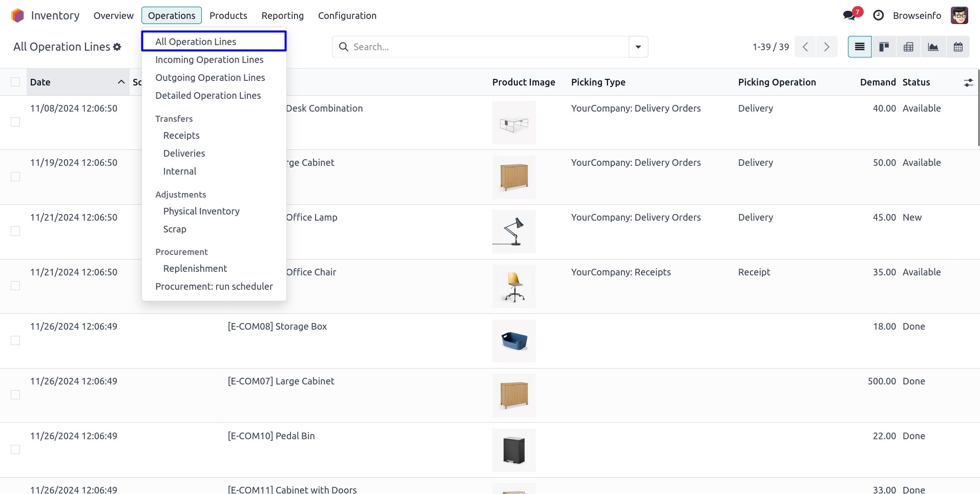Open the Calendar view
This screenshot has height=494, width=980.
957,47
